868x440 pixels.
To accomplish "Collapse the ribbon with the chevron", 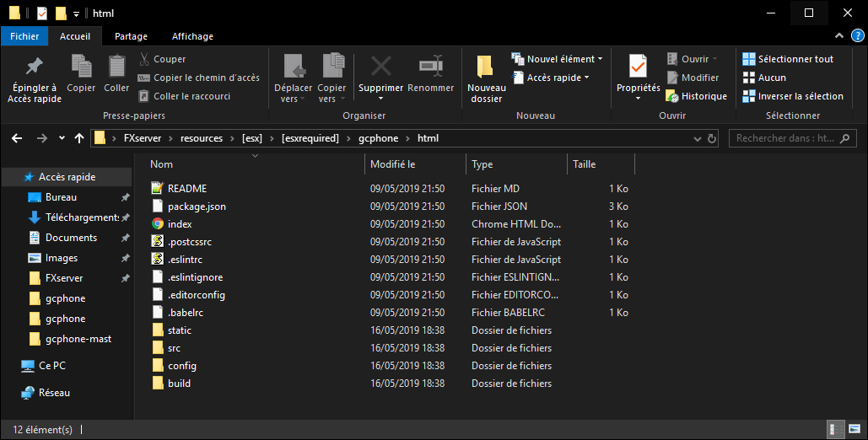I will [x=839, y=37].
